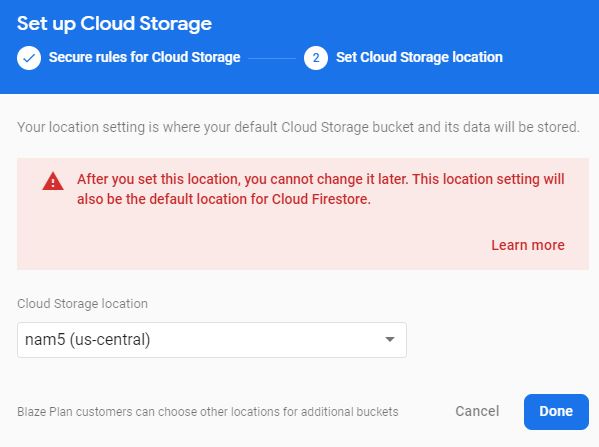Click blank space in the blue header

tap(420, 23)
